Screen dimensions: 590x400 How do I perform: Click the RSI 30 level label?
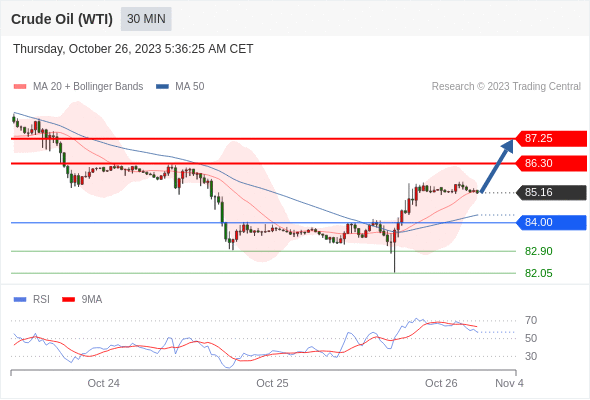coord(531,356)
